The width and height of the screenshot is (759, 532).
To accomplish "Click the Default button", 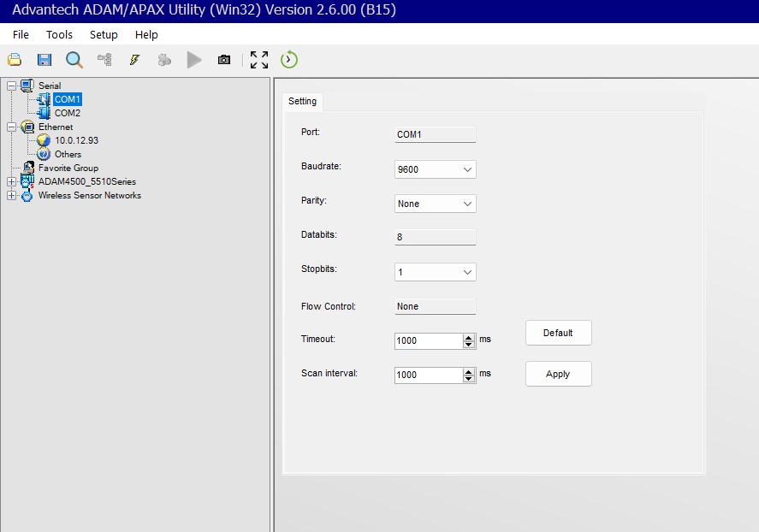I will (x=558, y=333).
